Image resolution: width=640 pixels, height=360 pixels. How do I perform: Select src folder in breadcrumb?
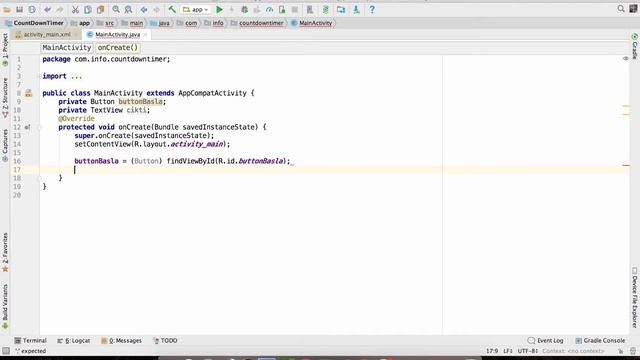point(106,23)
